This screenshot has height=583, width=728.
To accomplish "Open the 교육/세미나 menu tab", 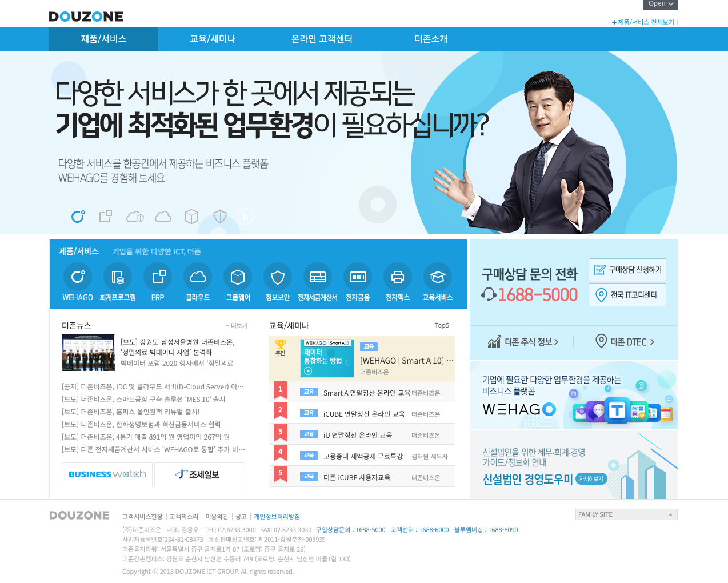I will coord(213,39).
